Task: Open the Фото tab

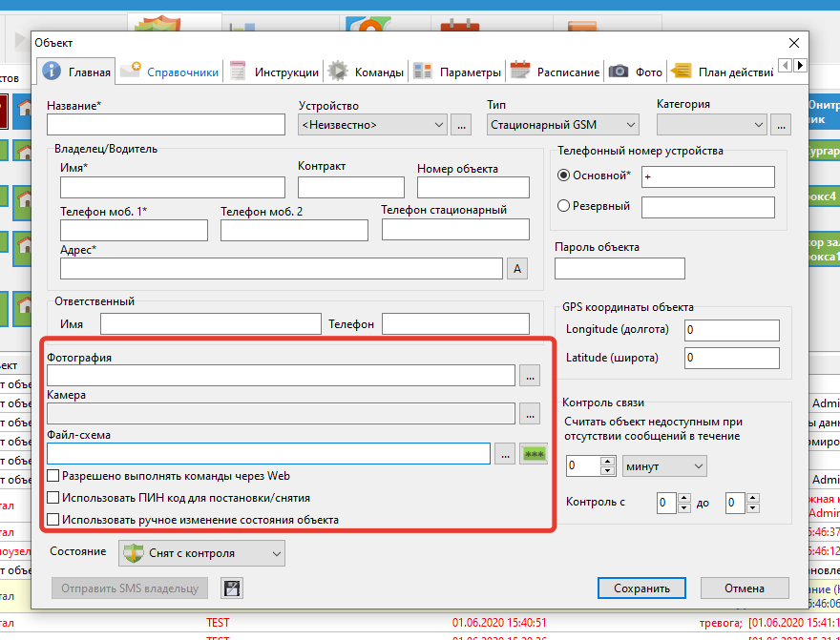Action: pyautogui.click(x=636, y=72)
